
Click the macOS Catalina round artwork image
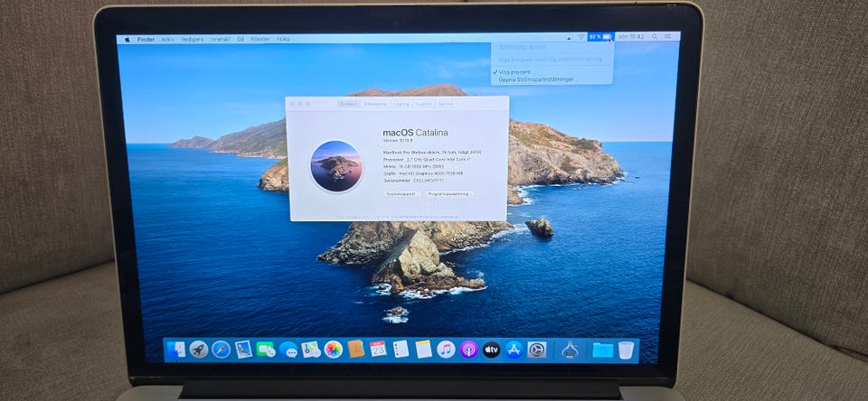coord(336,166)
